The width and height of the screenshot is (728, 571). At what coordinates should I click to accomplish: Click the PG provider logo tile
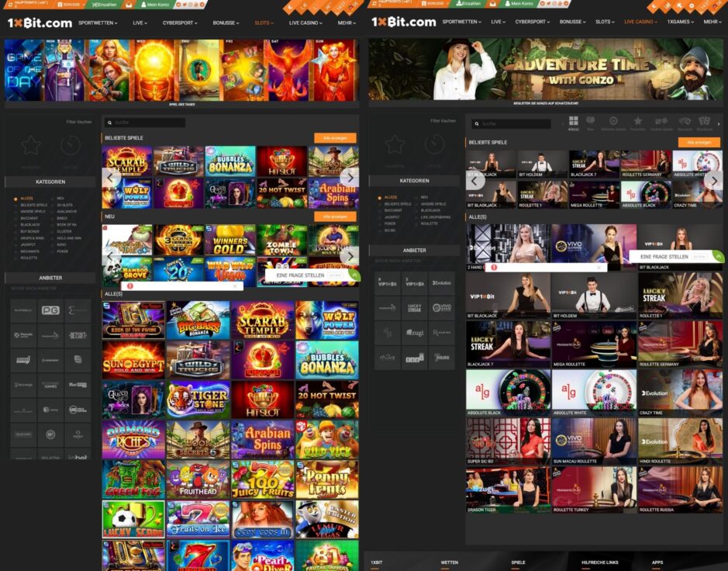(50, 310)
